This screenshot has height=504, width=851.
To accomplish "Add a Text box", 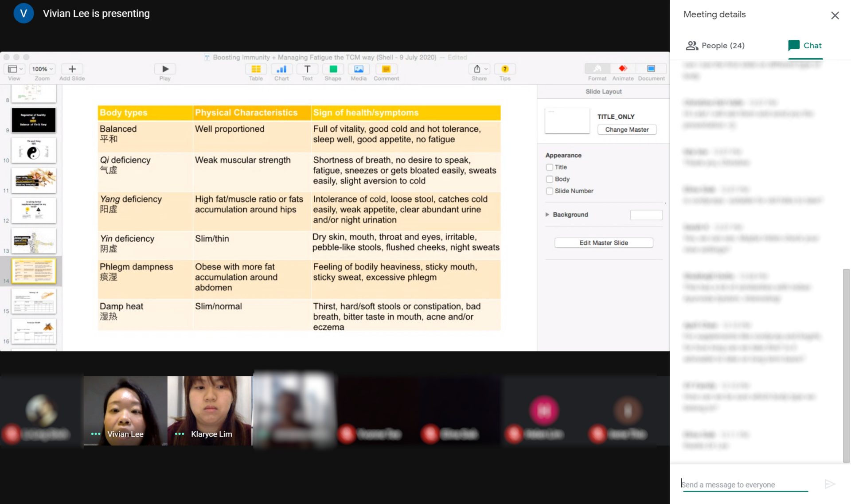I will pos(307,69).
